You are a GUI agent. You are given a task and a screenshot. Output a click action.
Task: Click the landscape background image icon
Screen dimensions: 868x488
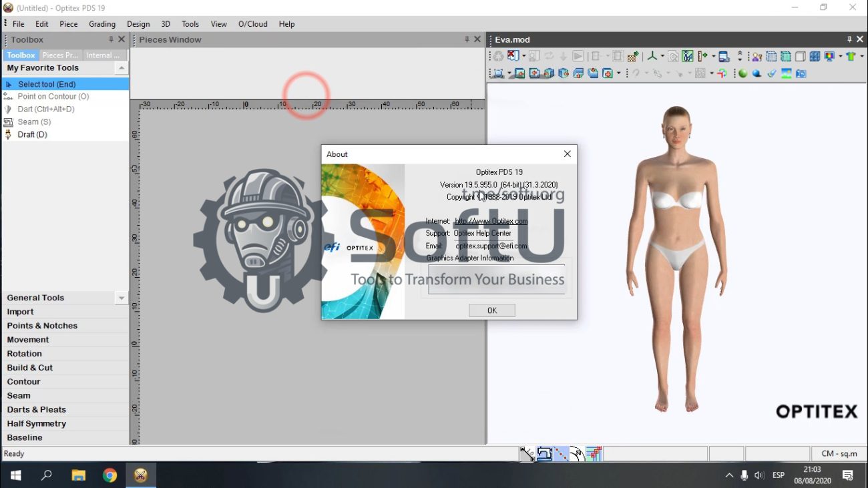tap(787, 73)
